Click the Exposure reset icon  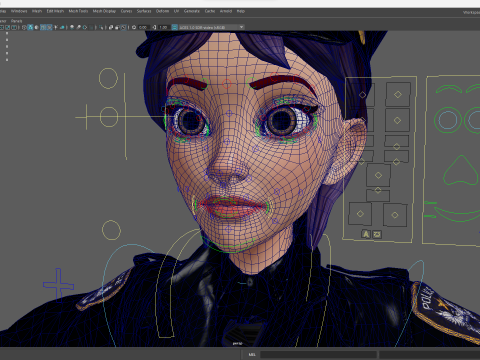coord(134,27)
